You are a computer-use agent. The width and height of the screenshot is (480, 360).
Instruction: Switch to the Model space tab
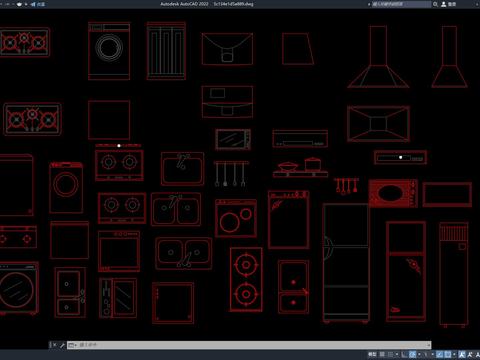click(x=372, y=354)
